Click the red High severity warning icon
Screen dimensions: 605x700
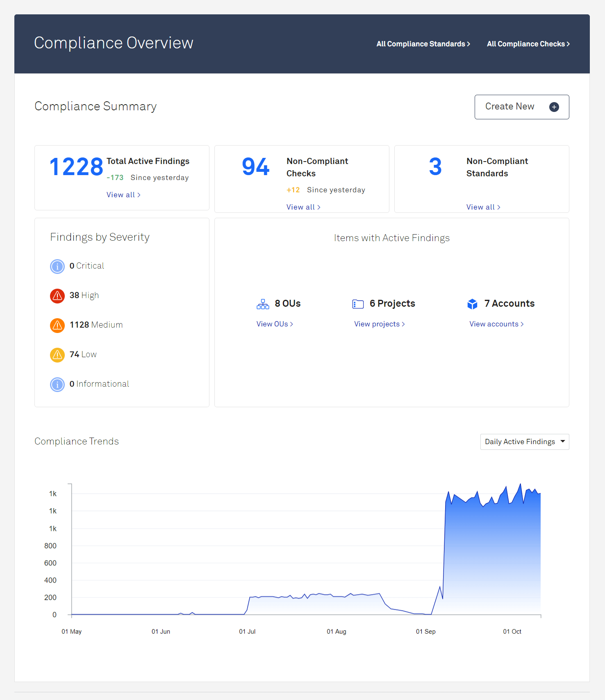pyautogui.click(x=57, y=296)
